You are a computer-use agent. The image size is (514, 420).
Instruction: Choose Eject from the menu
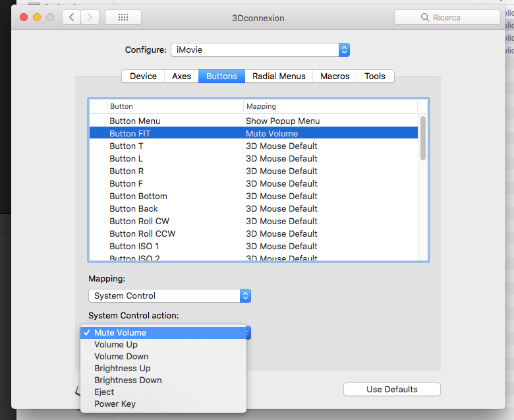[x=163, y=392]
